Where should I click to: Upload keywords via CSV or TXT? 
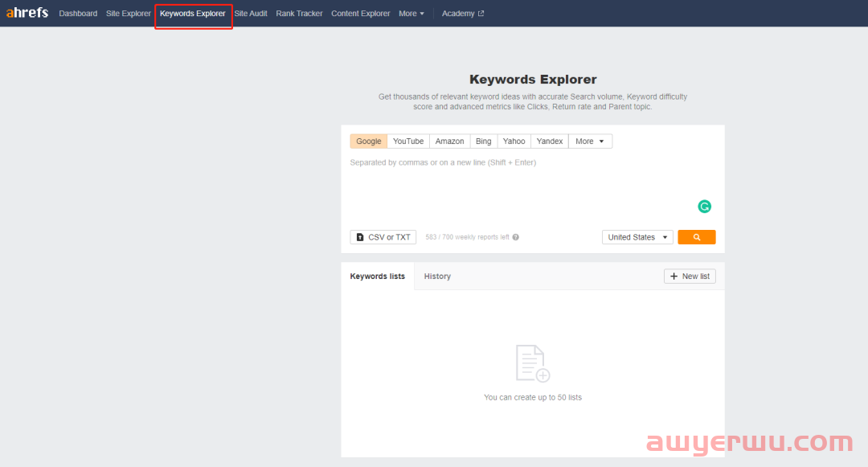383,237
